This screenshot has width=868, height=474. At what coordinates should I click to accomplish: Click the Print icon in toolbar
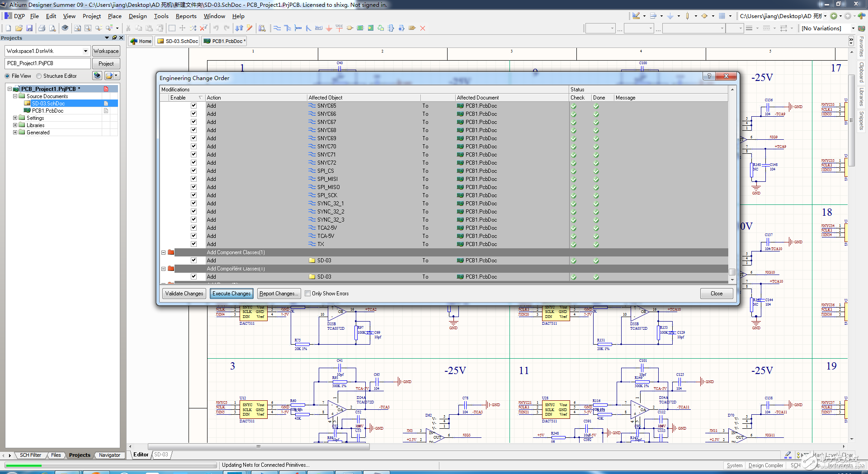click(42, 28)
